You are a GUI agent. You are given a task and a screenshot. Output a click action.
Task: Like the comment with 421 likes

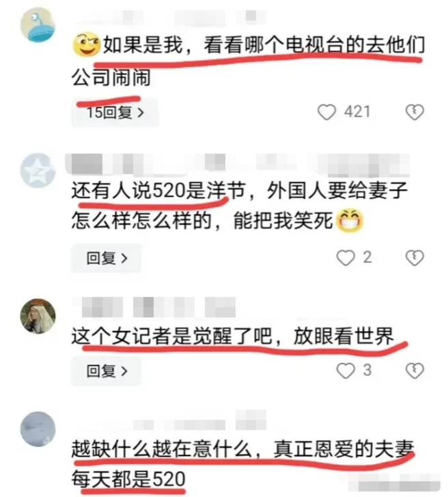[x=326, y=112]
